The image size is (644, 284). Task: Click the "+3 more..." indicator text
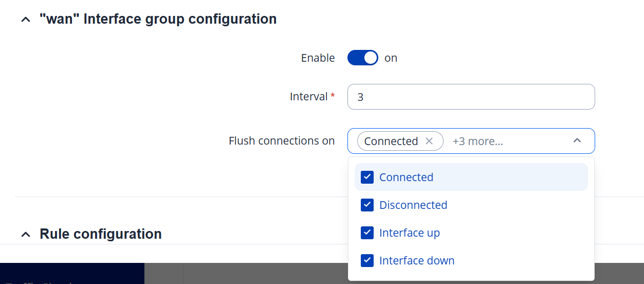477,141
